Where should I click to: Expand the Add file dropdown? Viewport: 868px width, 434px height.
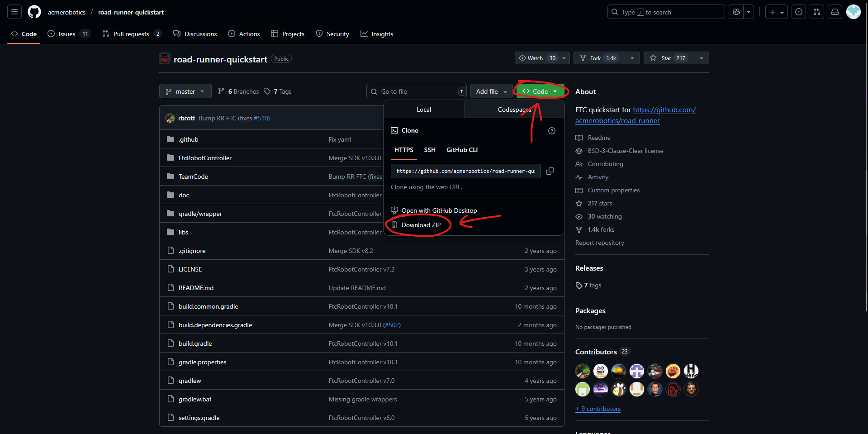click(x=491, y=91)
